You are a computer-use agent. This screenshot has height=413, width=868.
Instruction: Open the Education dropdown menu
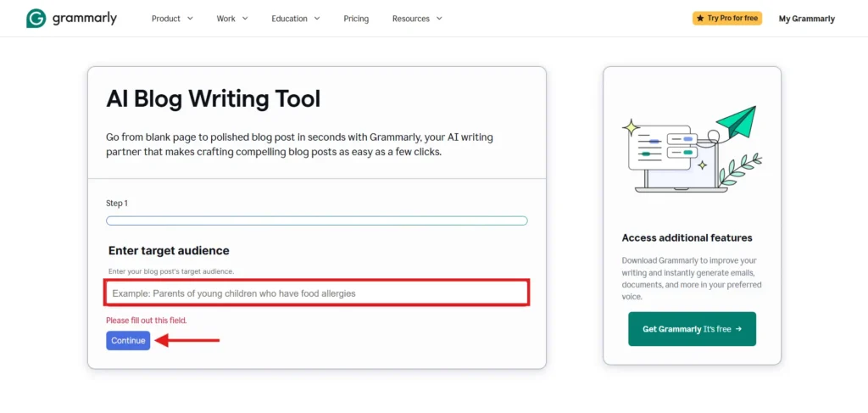click(x=296, y=19)
